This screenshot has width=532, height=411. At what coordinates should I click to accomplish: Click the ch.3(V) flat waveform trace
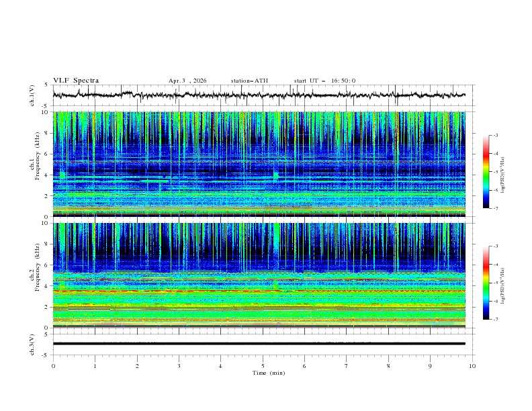coord(259,343)
